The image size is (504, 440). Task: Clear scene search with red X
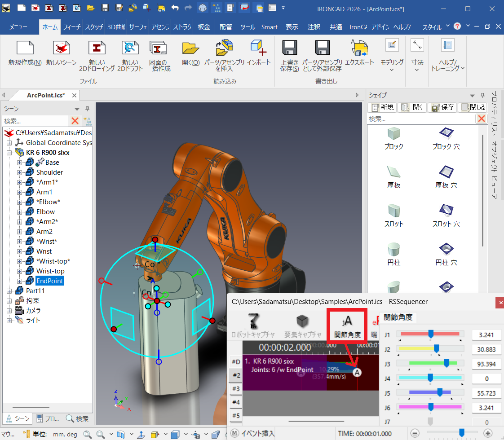75,121
